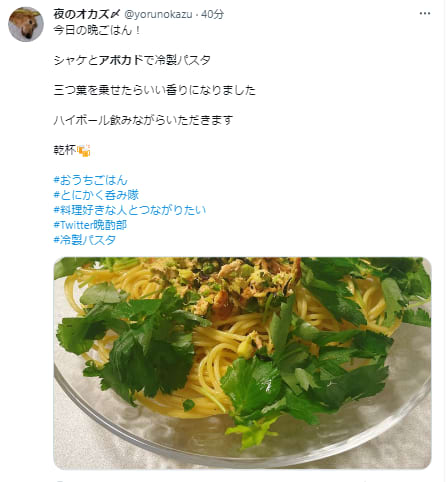Image resolution: width=446 pixels, height=482 pixels.
Task: Open the #Twitter晩酌部 hashtag
Action: click(x=90, y=225)
